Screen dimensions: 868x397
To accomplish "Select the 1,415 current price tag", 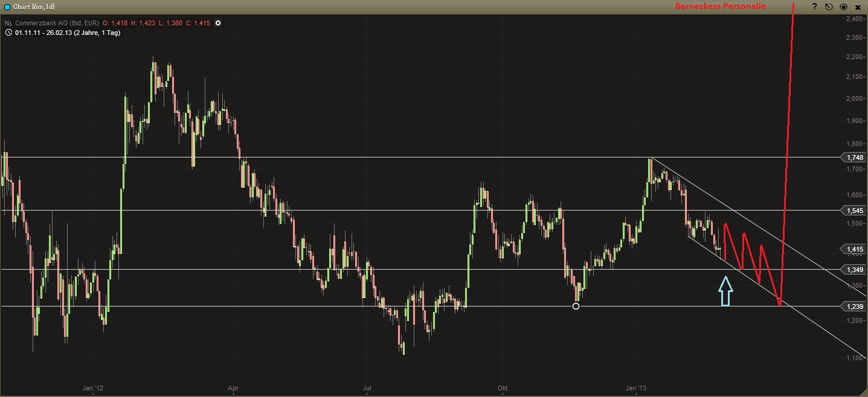I will pos(854,249).
